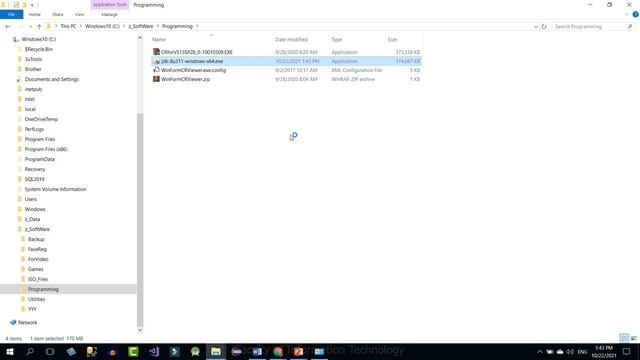
Task: Click the WinFormCRViewer.zip archive icon
Action: (156, 79)
